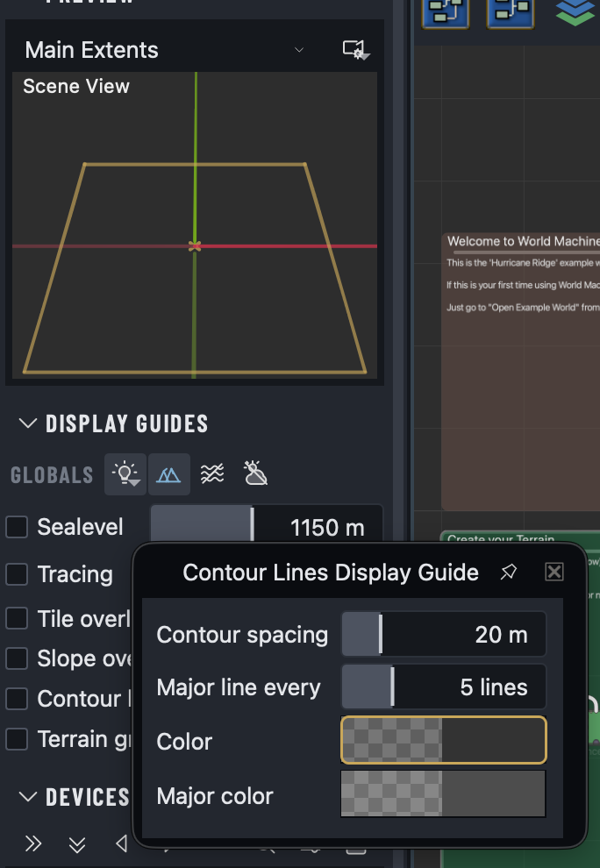Image resolution: width=600 pixels, height=868 pixels.
Task: Enable the Sealevel checkbox
Action: coord(17,526)
